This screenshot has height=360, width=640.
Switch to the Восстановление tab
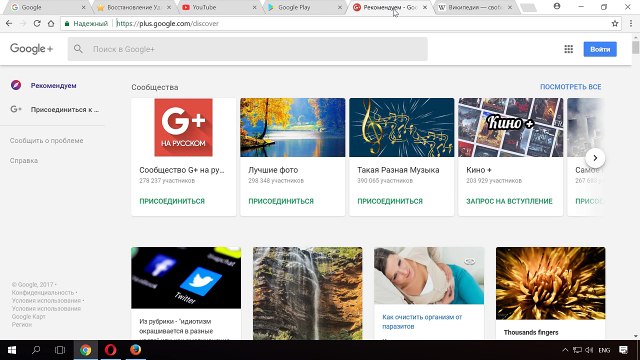[x=133, y=7]
